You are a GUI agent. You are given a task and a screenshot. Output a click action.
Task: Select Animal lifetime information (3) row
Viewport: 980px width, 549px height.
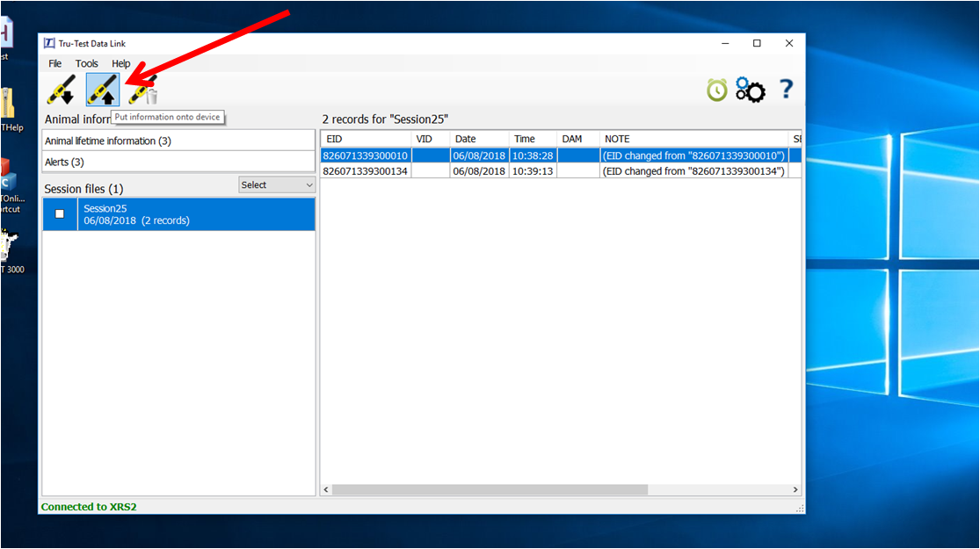178,141
